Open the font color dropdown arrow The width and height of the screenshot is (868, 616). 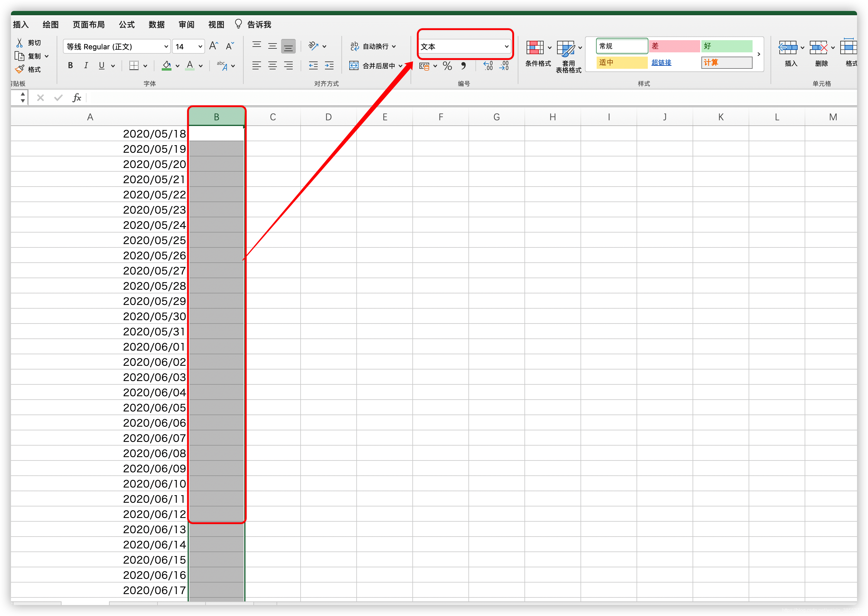pos(201,66)
